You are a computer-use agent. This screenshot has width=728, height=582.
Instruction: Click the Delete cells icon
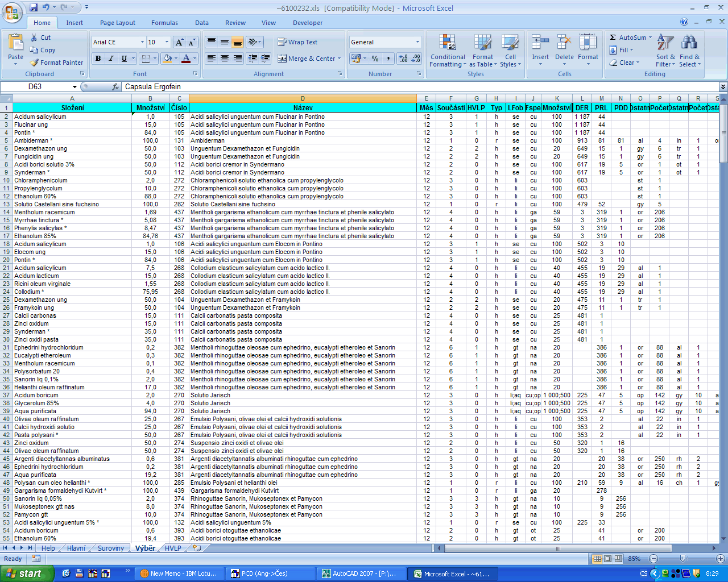564,43
